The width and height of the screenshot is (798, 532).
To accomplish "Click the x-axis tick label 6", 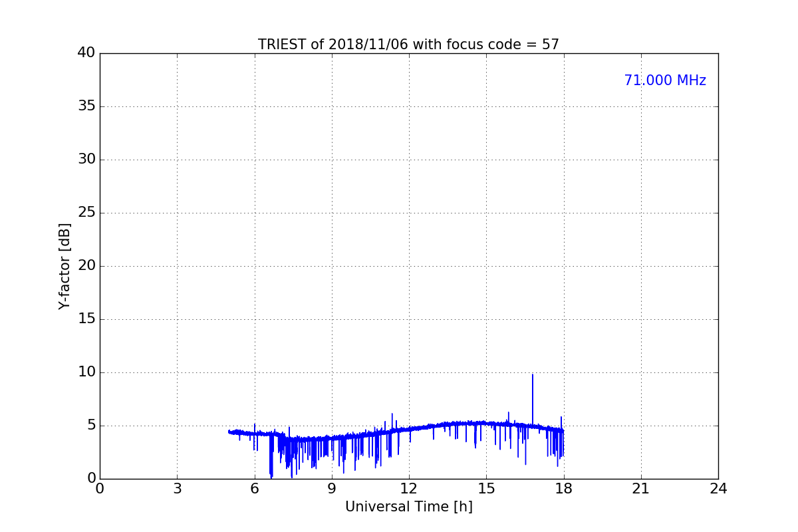I will click(x=254, y=489).
